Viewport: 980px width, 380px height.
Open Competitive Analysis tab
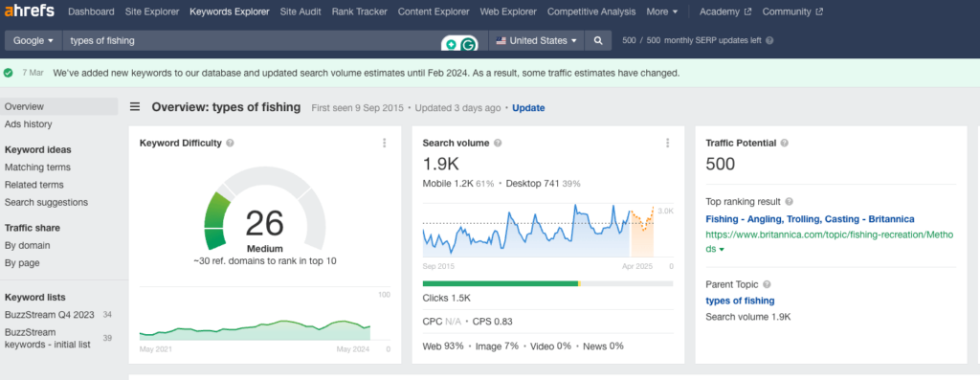tap(591, 11)
